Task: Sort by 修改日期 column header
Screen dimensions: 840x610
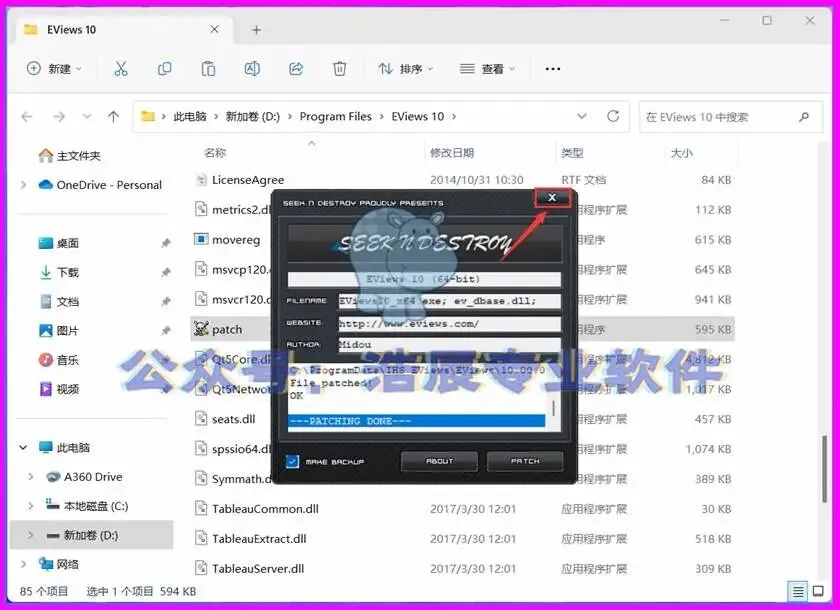Action: pyautogui.click(x=452, y=153)
